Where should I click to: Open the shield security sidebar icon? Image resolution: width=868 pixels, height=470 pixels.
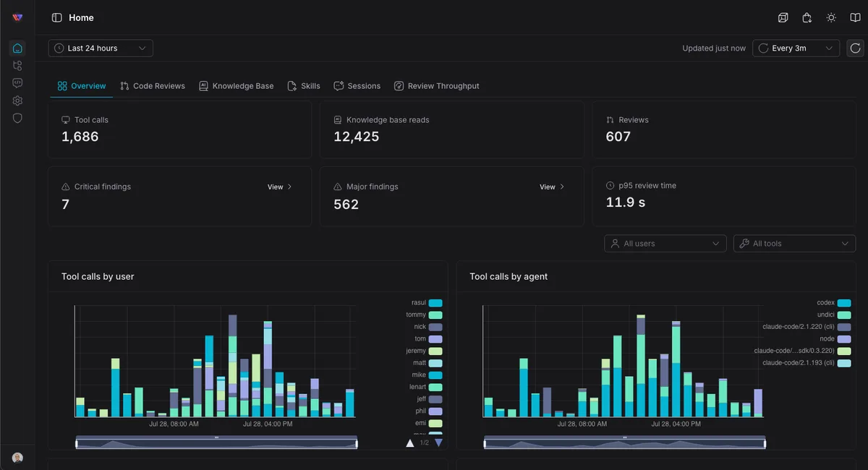(17, 118)
